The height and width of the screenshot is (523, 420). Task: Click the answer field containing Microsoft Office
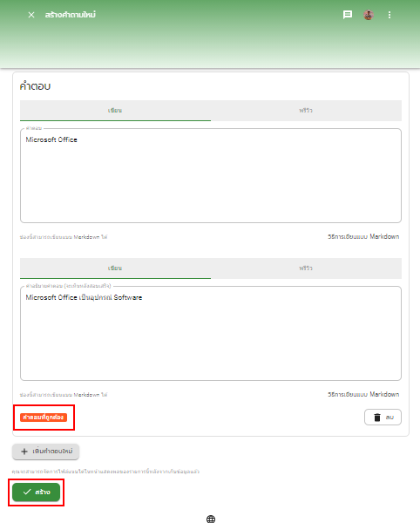pyautogui.click(x=211, y=175)
